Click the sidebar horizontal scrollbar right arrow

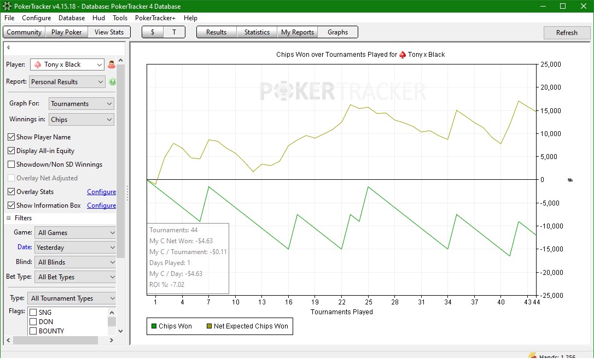click(112, 340)
